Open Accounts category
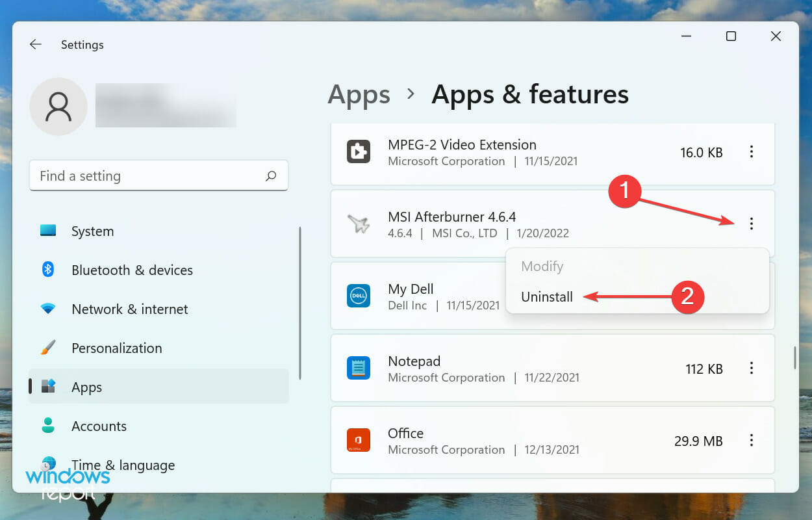Screen dimensions: 812x520 159,426
